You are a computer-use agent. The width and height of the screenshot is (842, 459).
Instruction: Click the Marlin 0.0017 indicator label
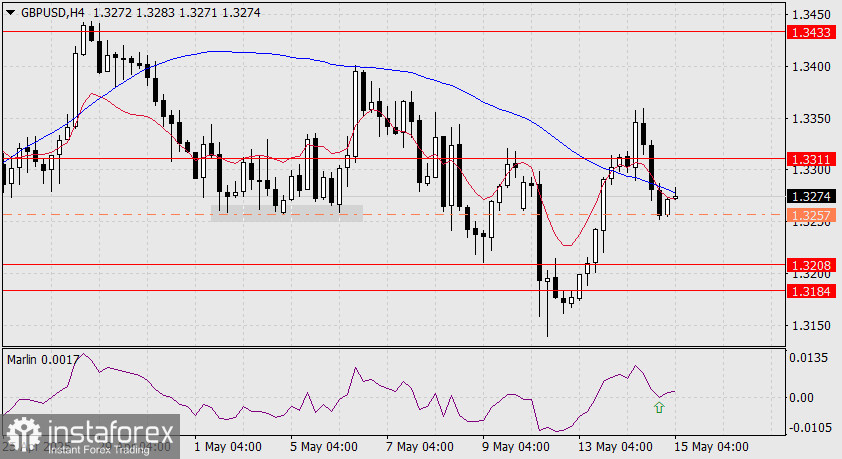click(43, 360)
